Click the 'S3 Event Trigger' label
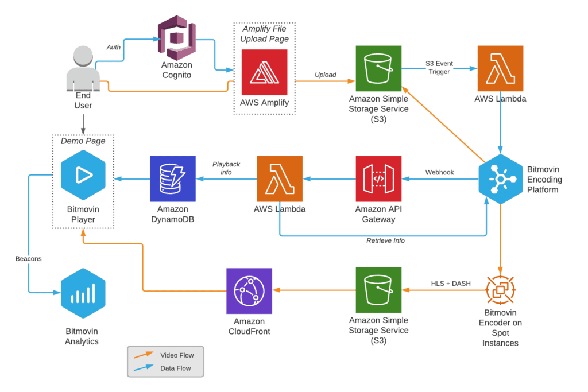This screenshot has height=392, width=588. (x=439, y=68)
